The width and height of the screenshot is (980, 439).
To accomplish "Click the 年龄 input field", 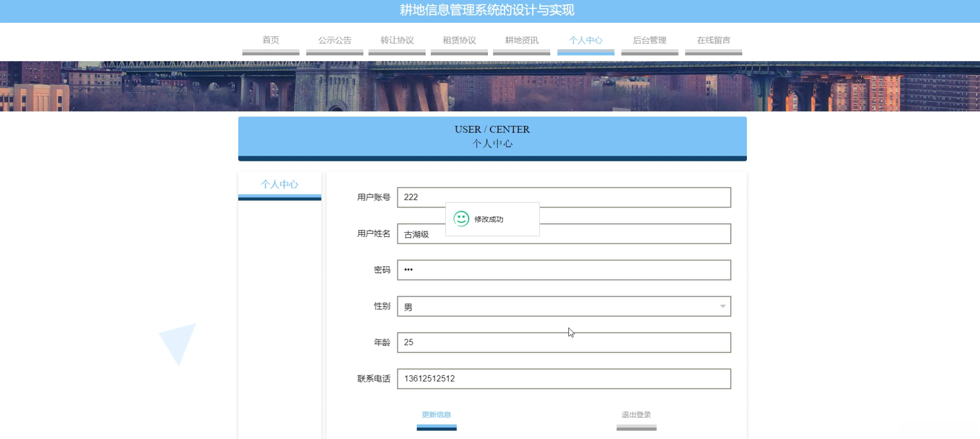I will (x=564, y=343).
